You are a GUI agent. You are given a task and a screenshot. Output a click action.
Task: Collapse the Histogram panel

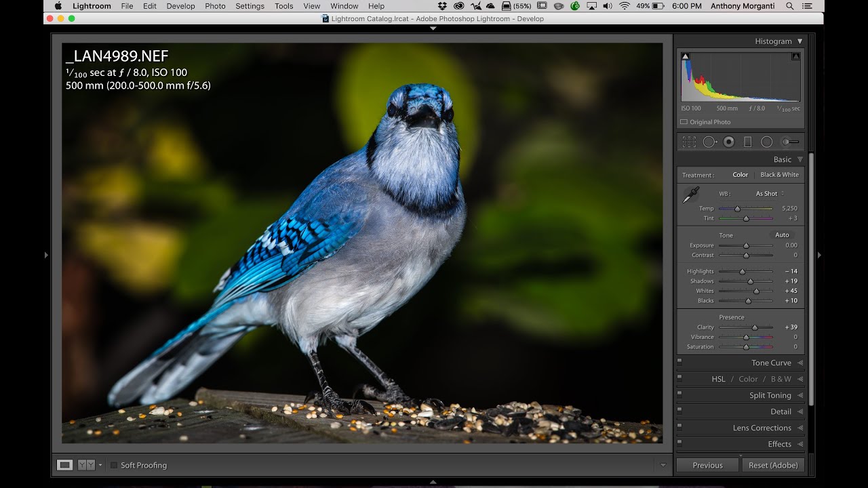pos(800,41)
